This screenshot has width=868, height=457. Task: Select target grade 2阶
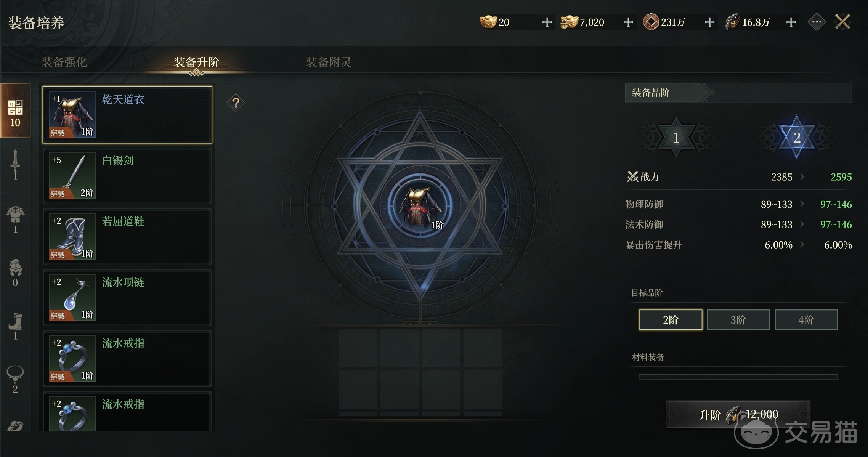[x=671, y=320]
